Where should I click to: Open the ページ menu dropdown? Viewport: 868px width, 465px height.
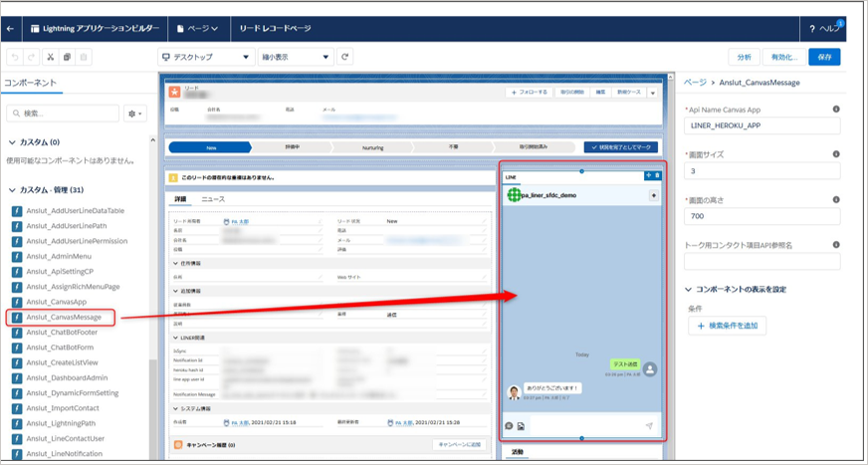point(198,28)
